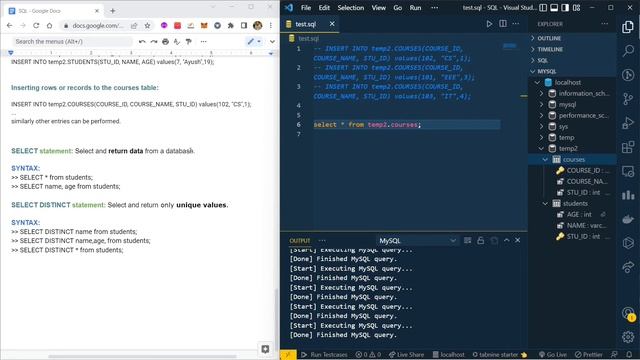
Task: Open the Explorer view in activity bar
Action: point(628,27)
